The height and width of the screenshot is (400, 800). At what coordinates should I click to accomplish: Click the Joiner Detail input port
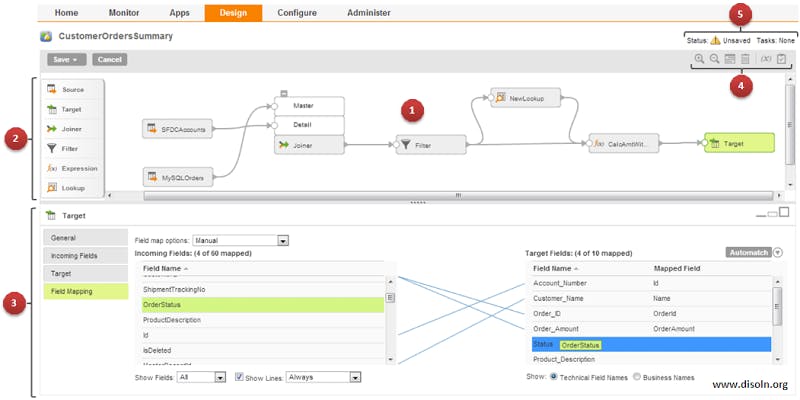273,126
